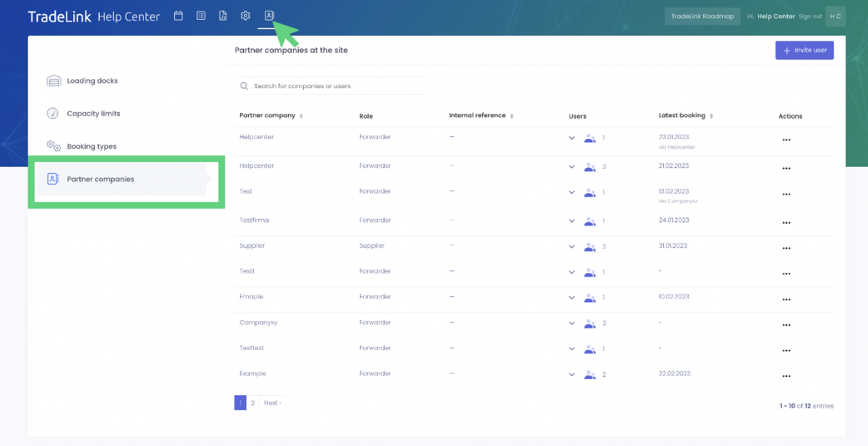Open the calendar icon in top navigation

click(178, 16)
